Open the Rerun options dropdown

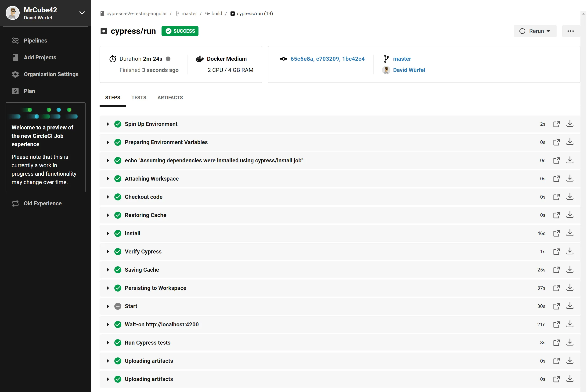548,31
